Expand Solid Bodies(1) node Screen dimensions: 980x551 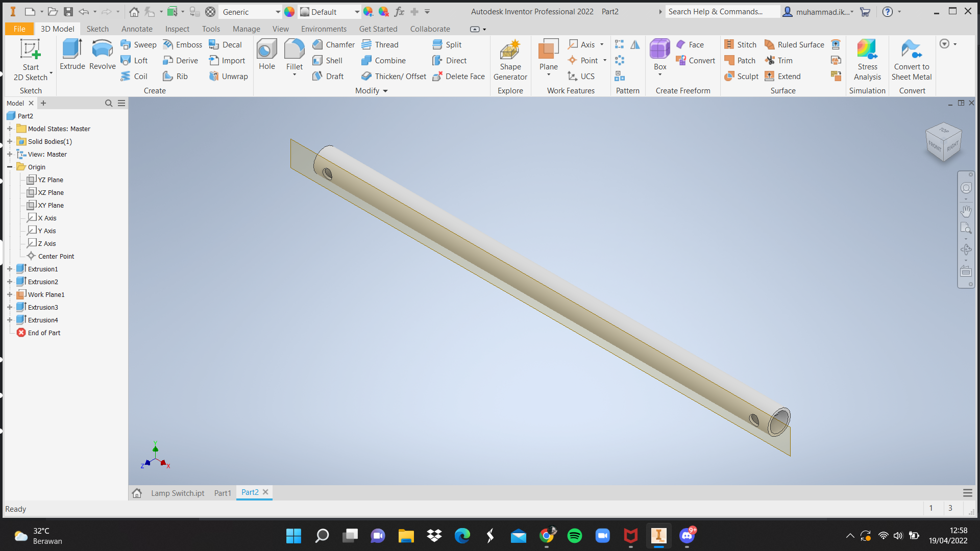click(x=10, y=141)
